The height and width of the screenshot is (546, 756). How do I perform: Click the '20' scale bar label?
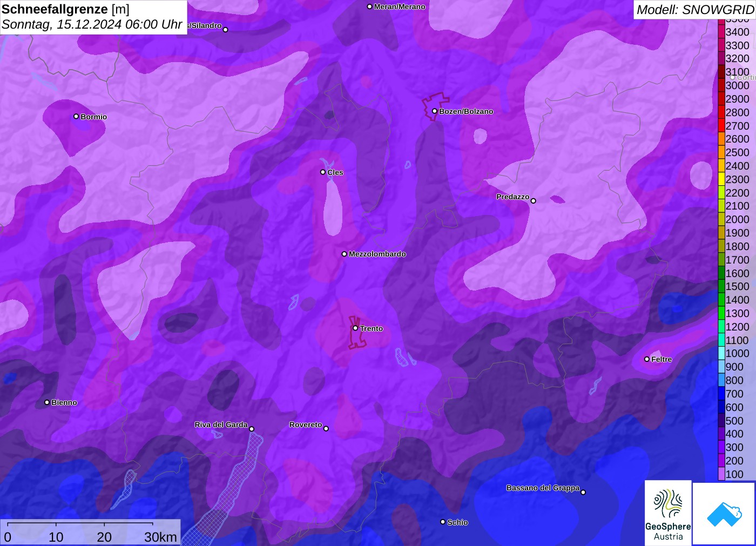(104, 537)
